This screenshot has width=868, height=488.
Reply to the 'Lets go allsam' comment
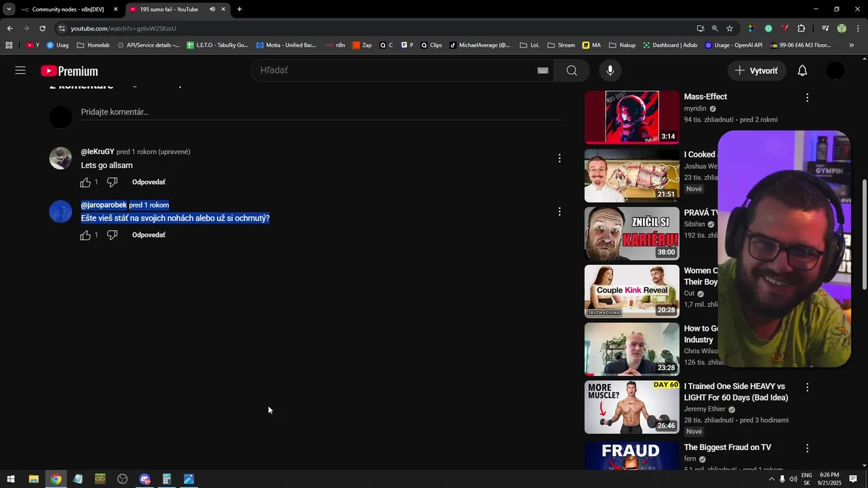(149, 182)
